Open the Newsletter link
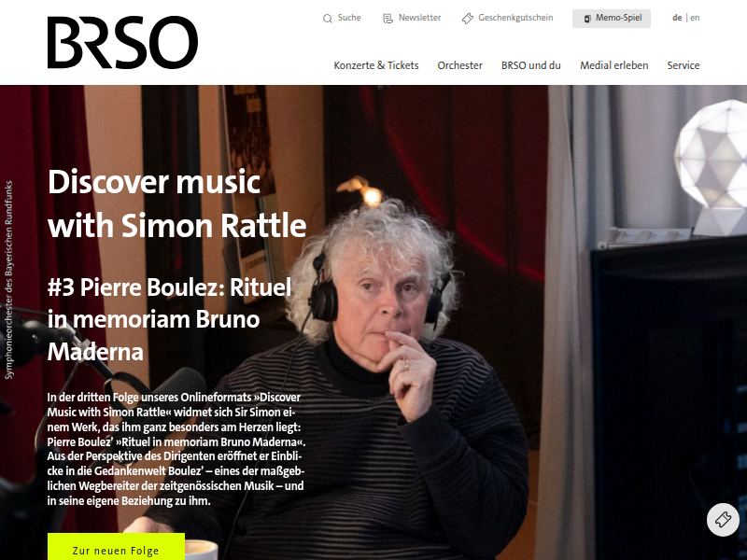 (419, 18)
